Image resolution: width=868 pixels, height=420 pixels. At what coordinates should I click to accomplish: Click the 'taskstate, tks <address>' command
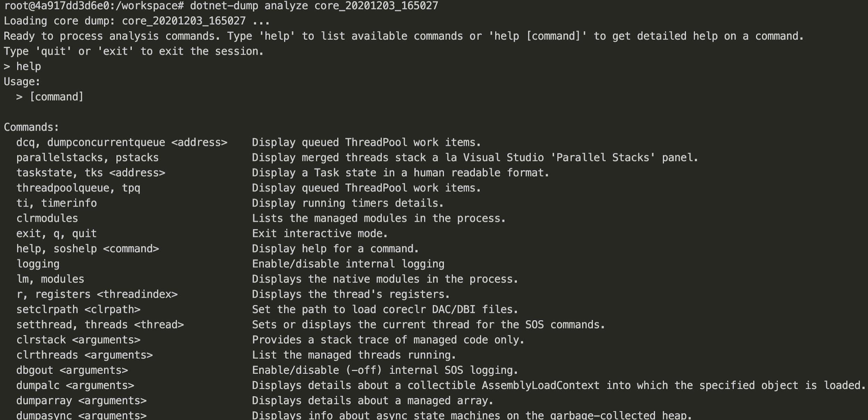(x=91, y=173)
